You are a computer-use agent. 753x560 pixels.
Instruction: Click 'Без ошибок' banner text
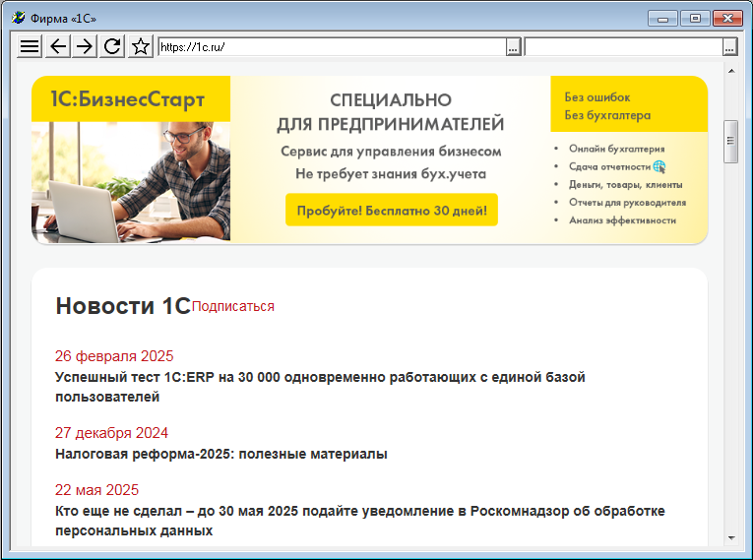pos(597,97)
